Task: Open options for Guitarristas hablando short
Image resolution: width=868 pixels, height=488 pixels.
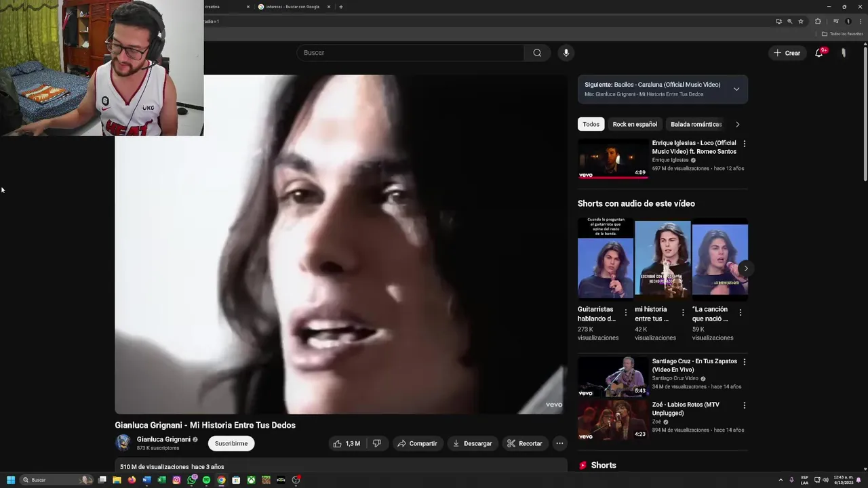Action: click(x=626, y=312)
